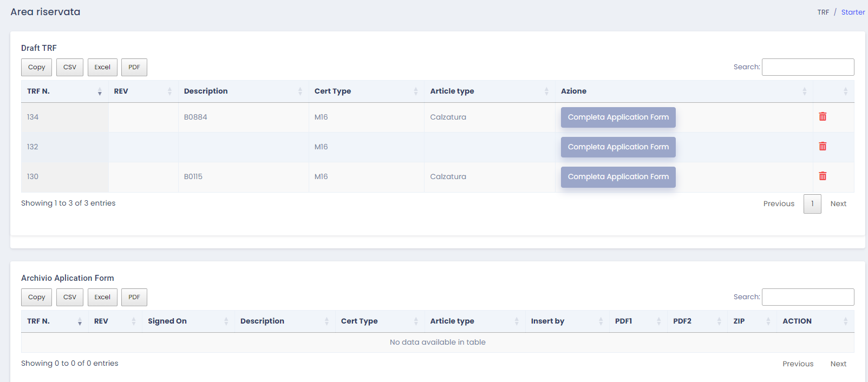This screenshot has width=868, height=382.
Task: Go to Draft TRF next page
Action: click(838, 204)
